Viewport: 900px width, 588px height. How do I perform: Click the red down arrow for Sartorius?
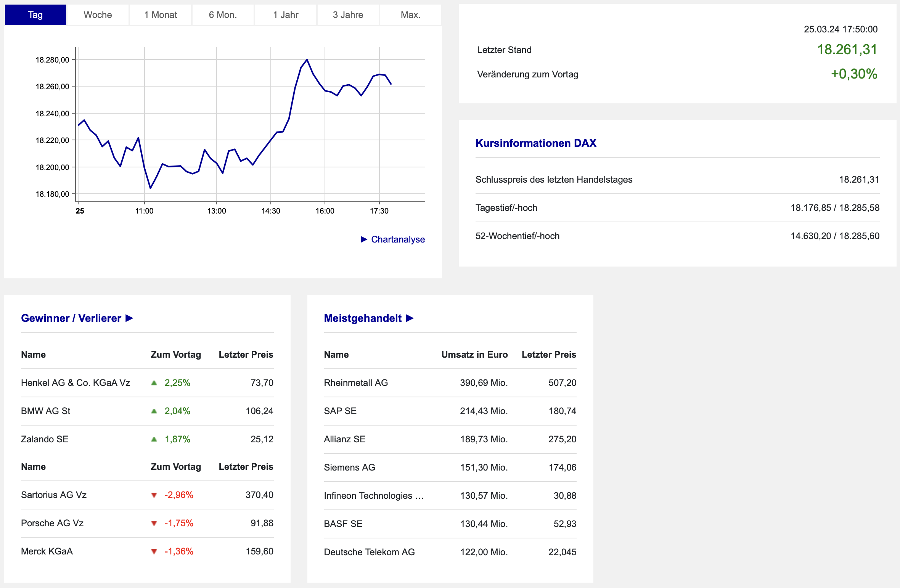point(154,495)
